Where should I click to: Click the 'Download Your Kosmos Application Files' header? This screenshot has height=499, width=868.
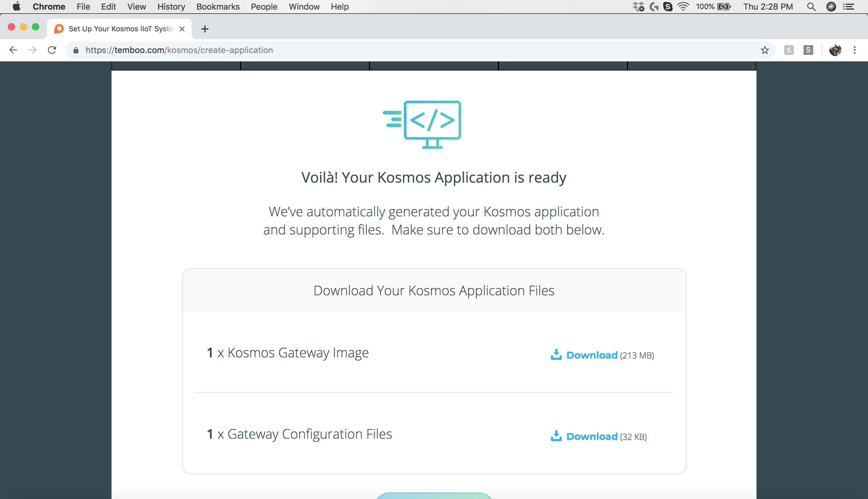(x=434, y=290)
